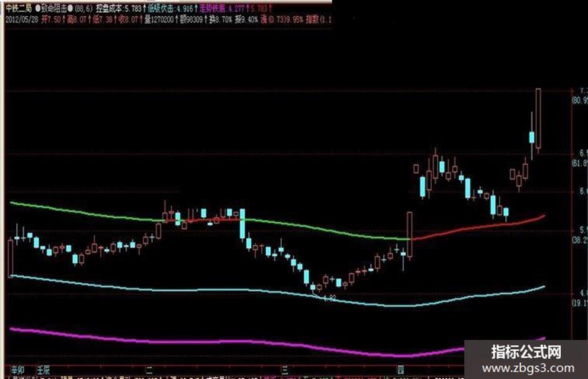Click the tallest final limit-up candlestick
Image resolution: width=588 pixels, height=379 pixels.
click(538, 118)
